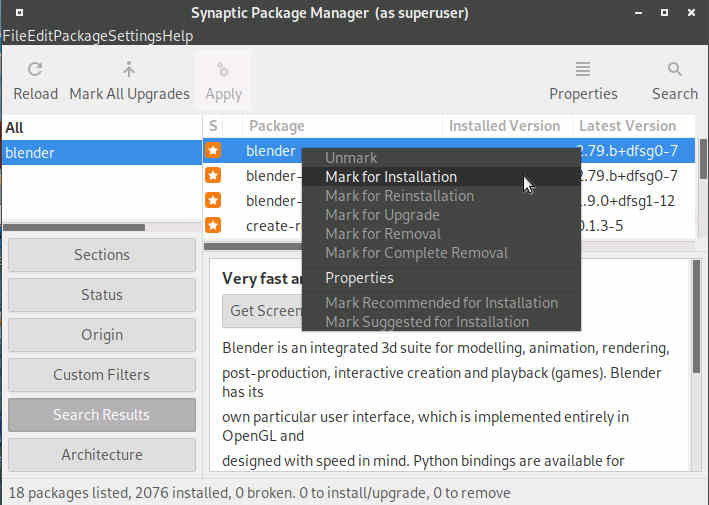Sort by Installed Version column header

point(507,126)
